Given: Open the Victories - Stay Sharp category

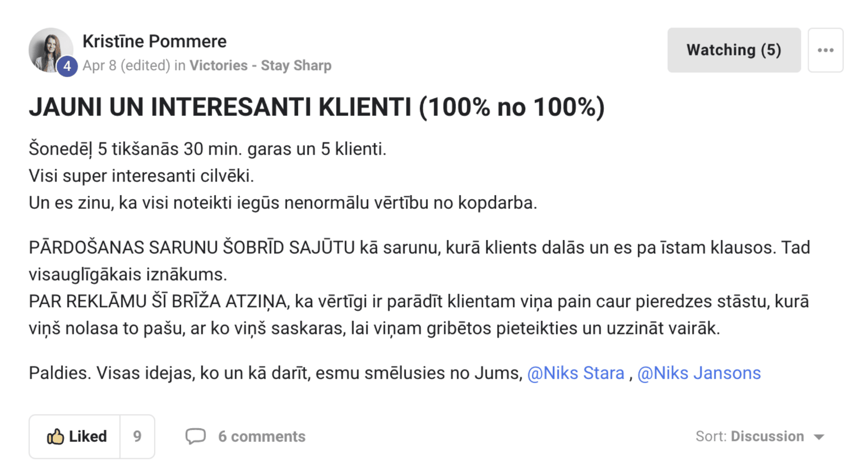Looking at the screenshot, I should click(260, 65).
